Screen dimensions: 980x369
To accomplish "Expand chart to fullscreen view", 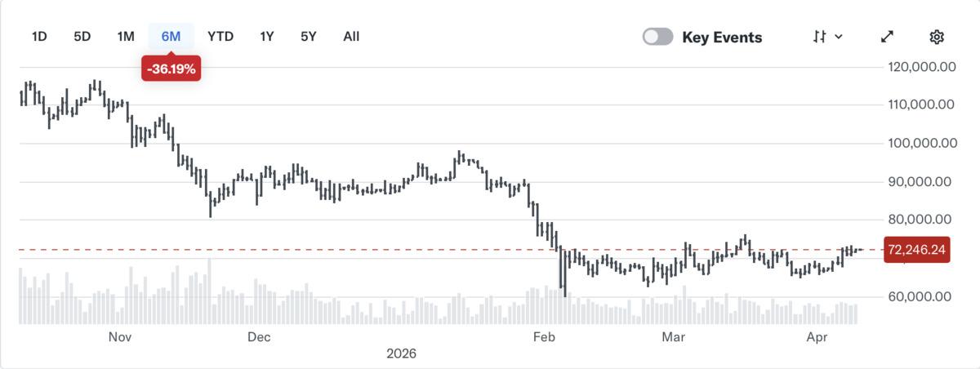I will 888,37.
